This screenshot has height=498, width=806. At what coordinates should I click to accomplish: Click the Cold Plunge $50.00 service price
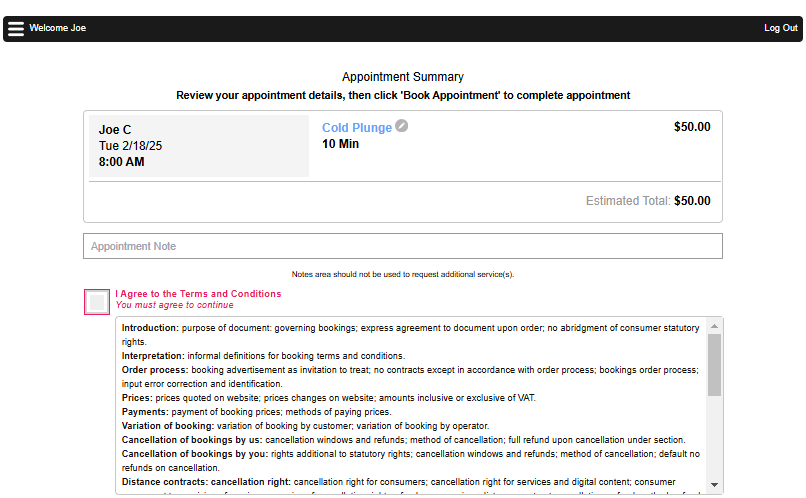tap(692, 127)
